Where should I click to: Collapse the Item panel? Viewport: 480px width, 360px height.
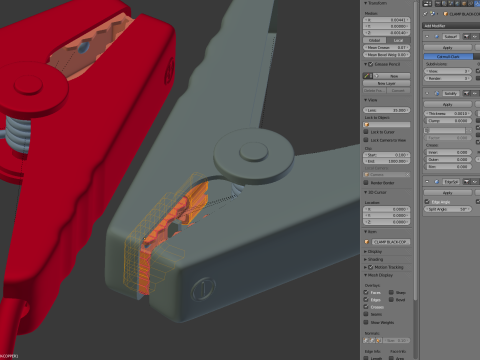click(366, 232)
